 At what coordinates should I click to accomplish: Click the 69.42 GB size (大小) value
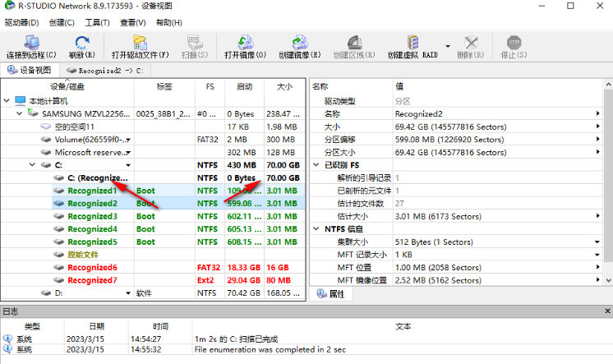tap(451, 127)
